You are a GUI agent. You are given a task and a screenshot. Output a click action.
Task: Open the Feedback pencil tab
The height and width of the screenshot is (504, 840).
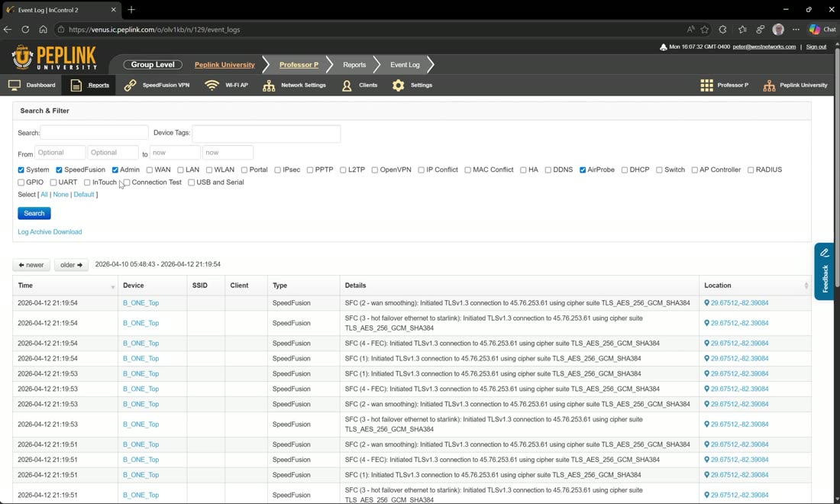point(825,272)
